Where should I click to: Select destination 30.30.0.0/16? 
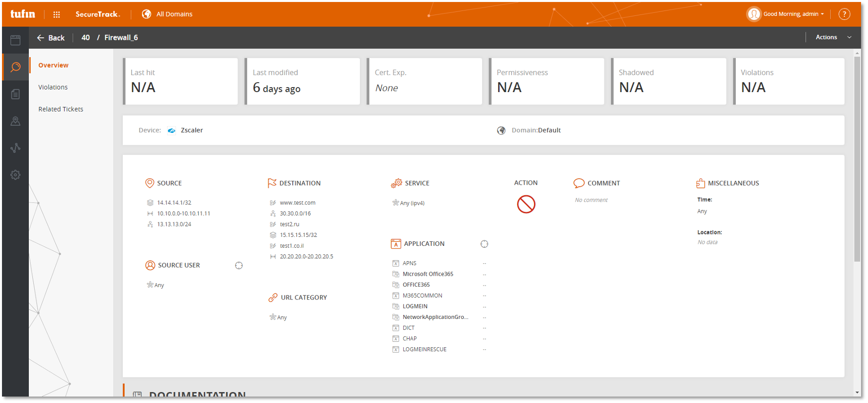click(x=295, y=213)
